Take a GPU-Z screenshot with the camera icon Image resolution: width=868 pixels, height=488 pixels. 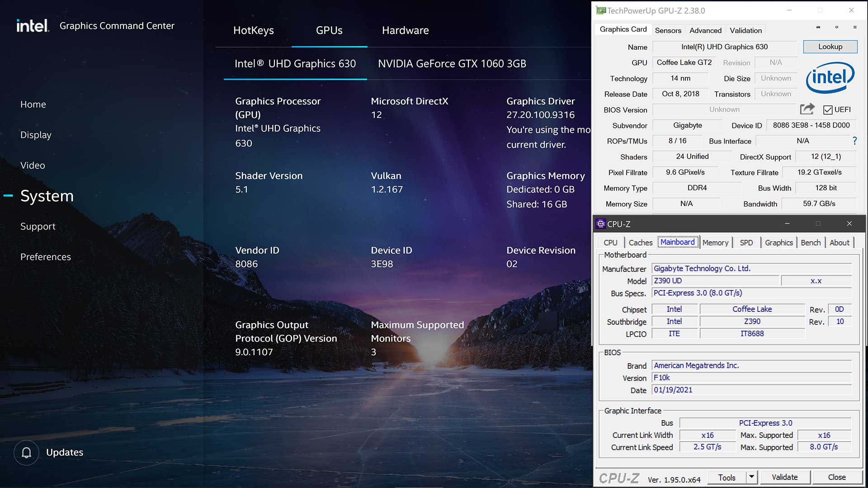[x=818, y=27]
